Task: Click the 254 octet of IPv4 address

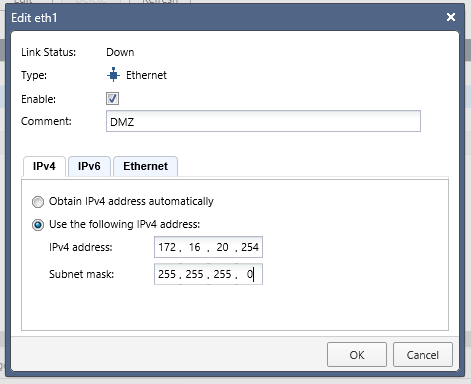Action: click(x=250, y=247)
